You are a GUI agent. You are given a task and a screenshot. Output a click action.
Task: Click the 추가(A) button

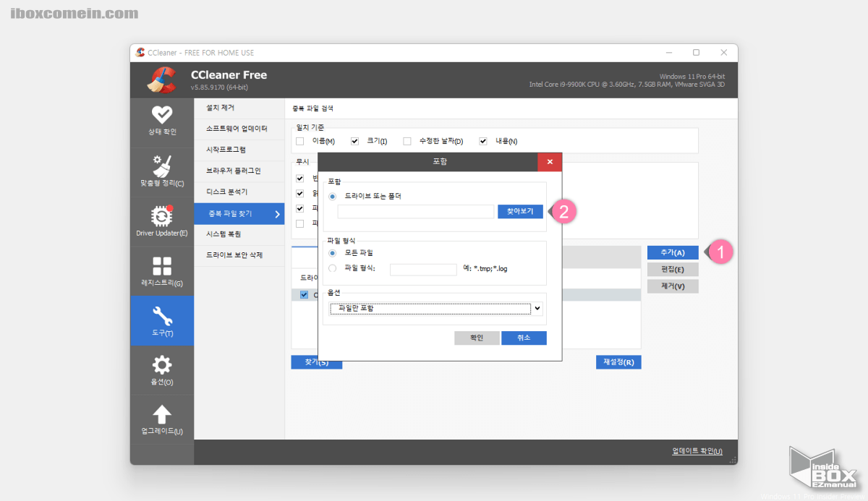point(672,252)
